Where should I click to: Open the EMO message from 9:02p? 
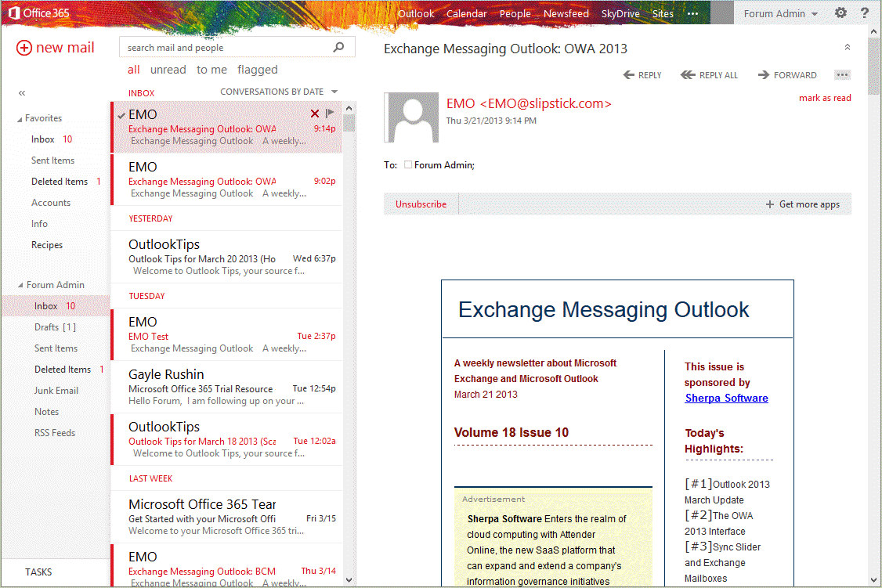pyautogui.click(x=227, y=180)
